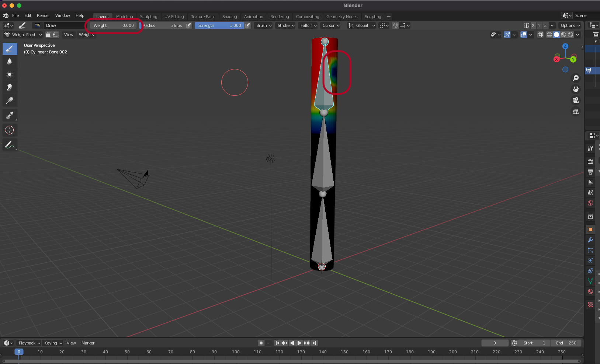Viewport: 600px width, 364px height.
Task: Expand the viewport shading options arrow
Action: pos(578,35)
